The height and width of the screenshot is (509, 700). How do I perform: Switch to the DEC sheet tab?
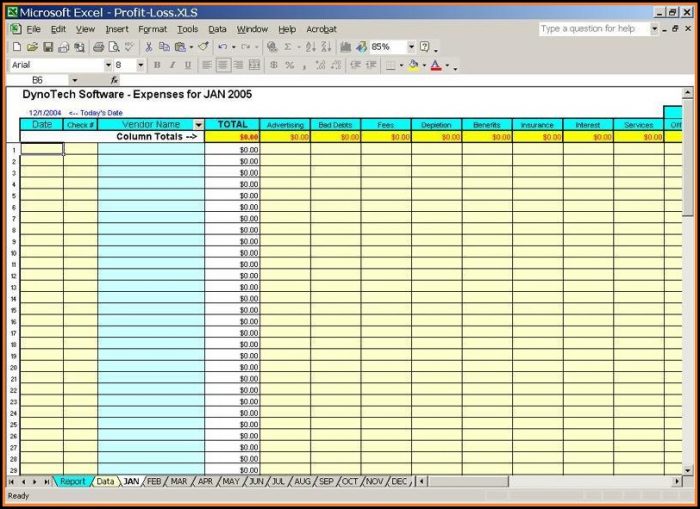click(x=399, y=481)
